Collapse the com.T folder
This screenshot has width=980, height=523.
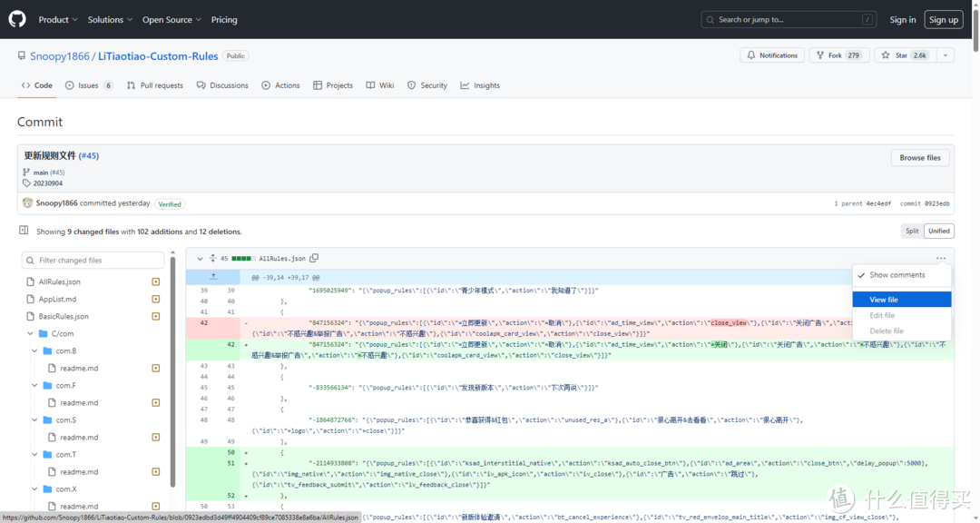pyautogui.click(x=35, y=455)
